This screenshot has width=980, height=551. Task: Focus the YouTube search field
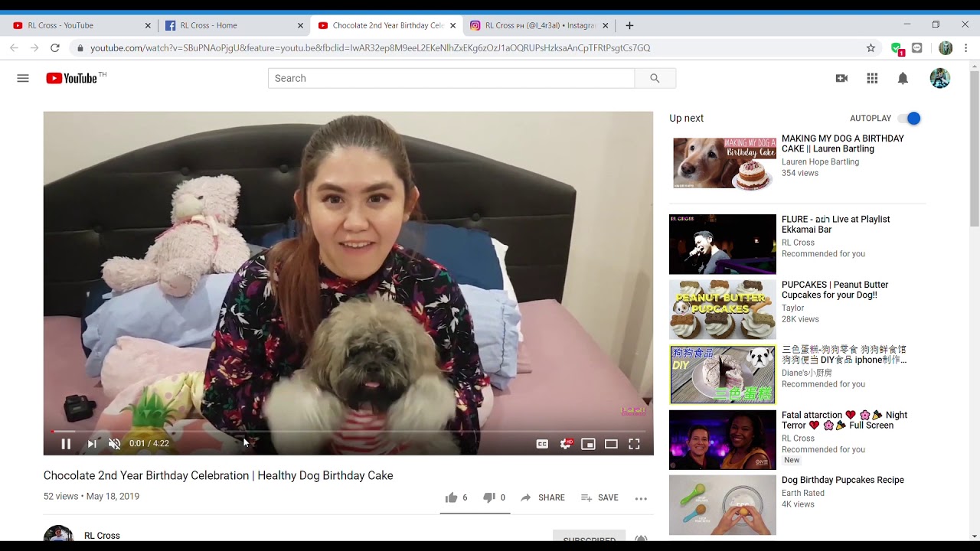click(x=451, y=78)
